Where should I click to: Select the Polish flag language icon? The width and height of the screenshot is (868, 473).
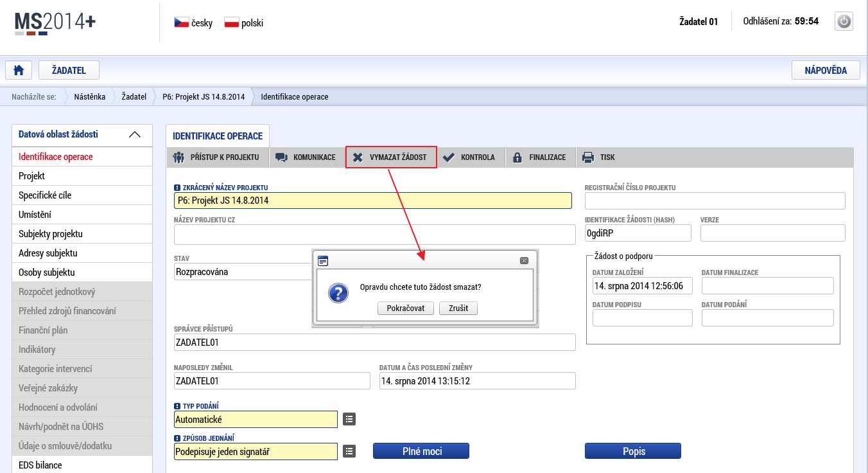coord(231,22)
